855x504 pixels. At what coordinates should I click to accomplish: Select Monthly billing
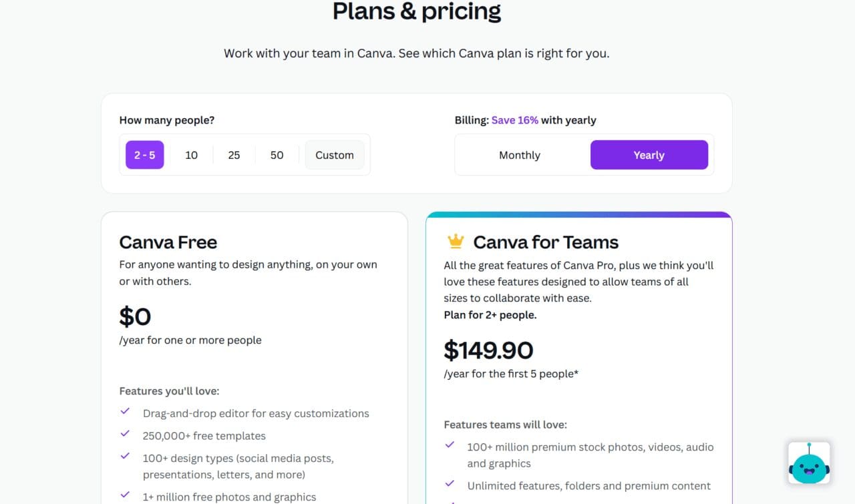click(x=519, y=155)
